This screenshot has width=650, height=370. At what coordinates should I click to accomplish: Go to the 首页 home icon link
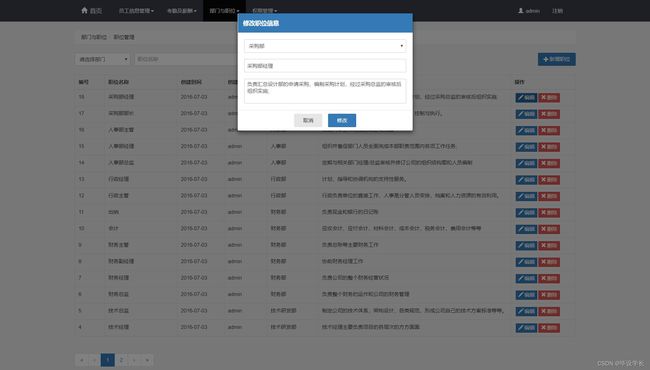click(x=91, y=11)
